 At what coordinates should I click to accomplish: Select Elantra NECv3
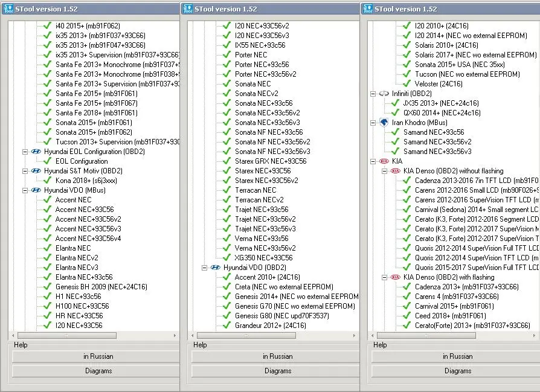[77, 268]
